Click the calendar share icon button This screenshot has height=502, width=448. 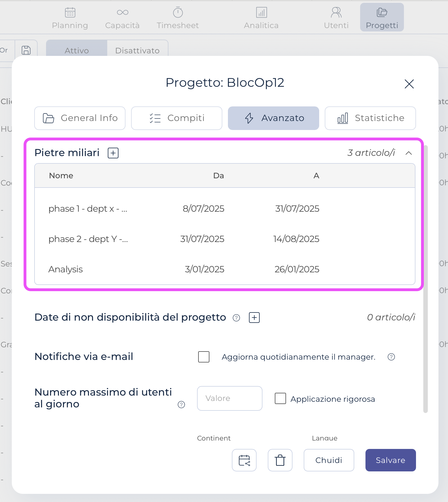(244, 460)
